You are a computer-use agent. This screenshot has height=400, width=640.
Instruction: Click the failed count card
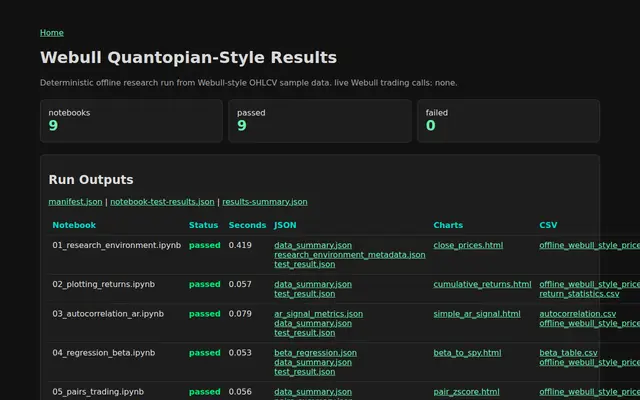(x=509, y=121)
